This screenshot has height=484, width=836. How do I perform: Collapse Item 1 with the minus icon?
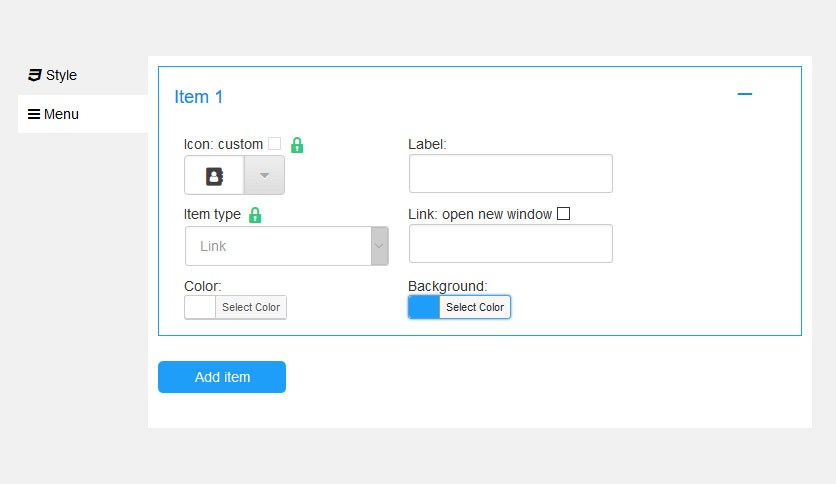coord(745,94)
